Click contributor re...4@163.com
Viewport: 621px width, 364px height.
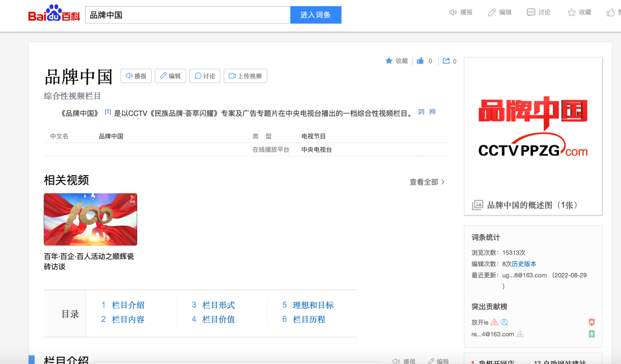(493, 334)
